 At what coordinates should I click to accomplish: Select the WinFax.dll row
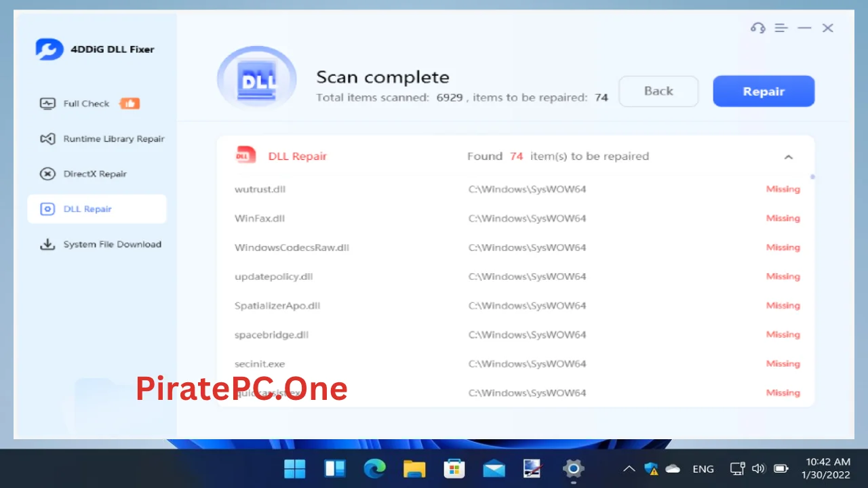pyautogui.click(x=516, y=218)
